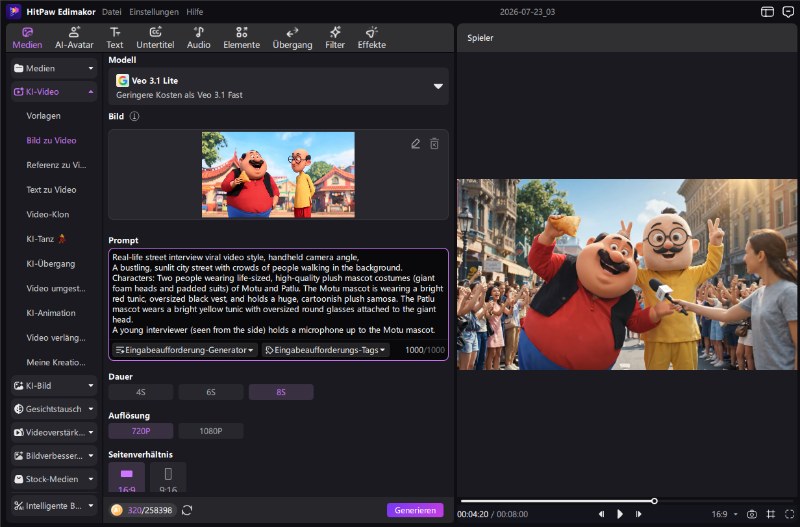Open the Eingabeaufforderung-Generator dropdown
The height and width of the screenshot is (527, 800).
[x=185, y=350]
